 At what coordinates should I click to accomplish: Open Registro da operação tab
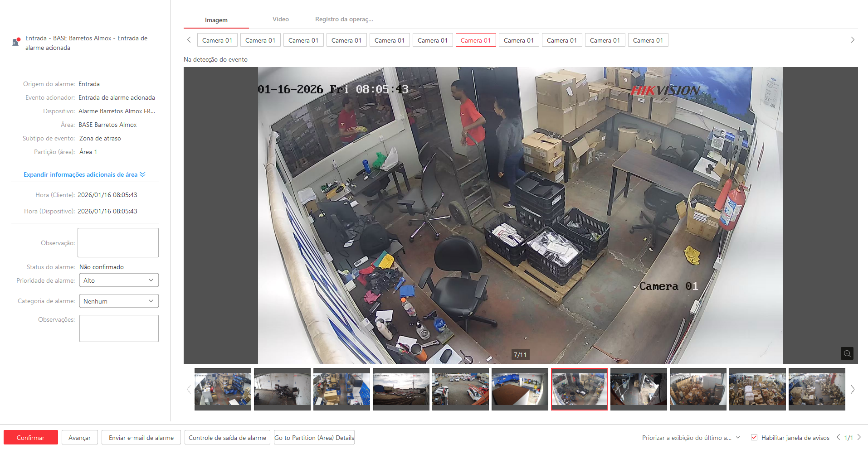tap(344, 19)
